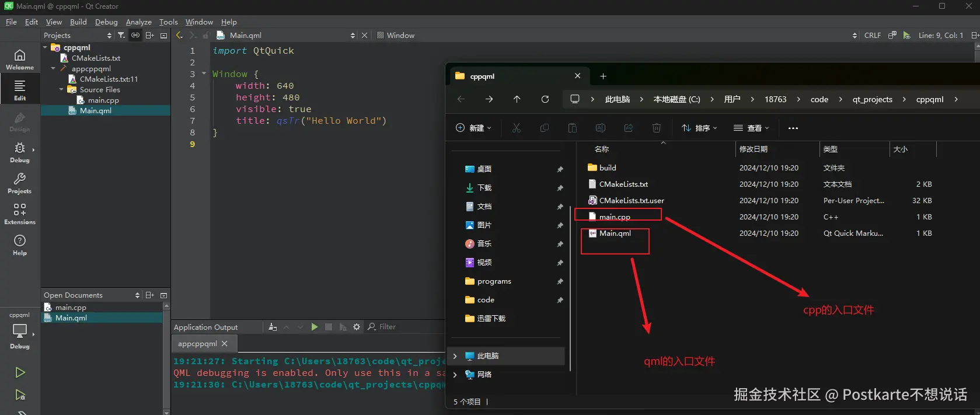The height and width of the screenshot is (415, 980).
Task: Open the Open Documents view selector dropdown
Action: click(x=137, y=295)
